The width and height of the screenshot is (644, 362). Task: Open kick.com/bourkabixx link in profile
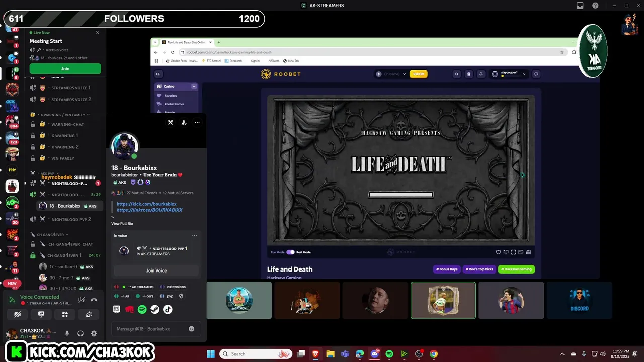pos(146,204)
